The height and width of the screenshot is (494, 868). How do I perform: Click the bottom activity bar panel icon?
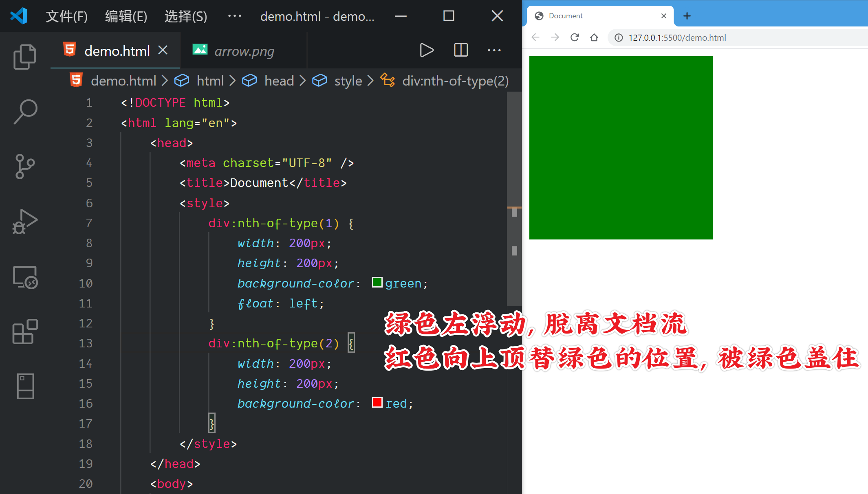click(x=25, y=386)
